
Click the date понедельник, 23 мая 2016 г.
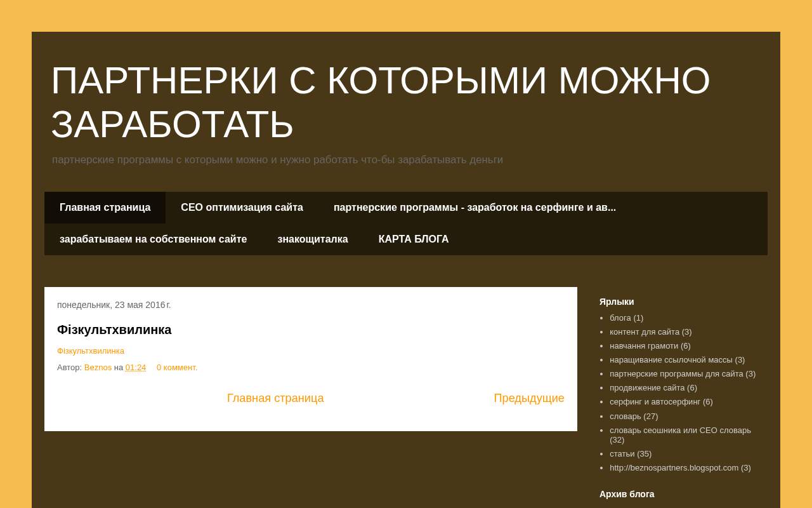(114, 305)
